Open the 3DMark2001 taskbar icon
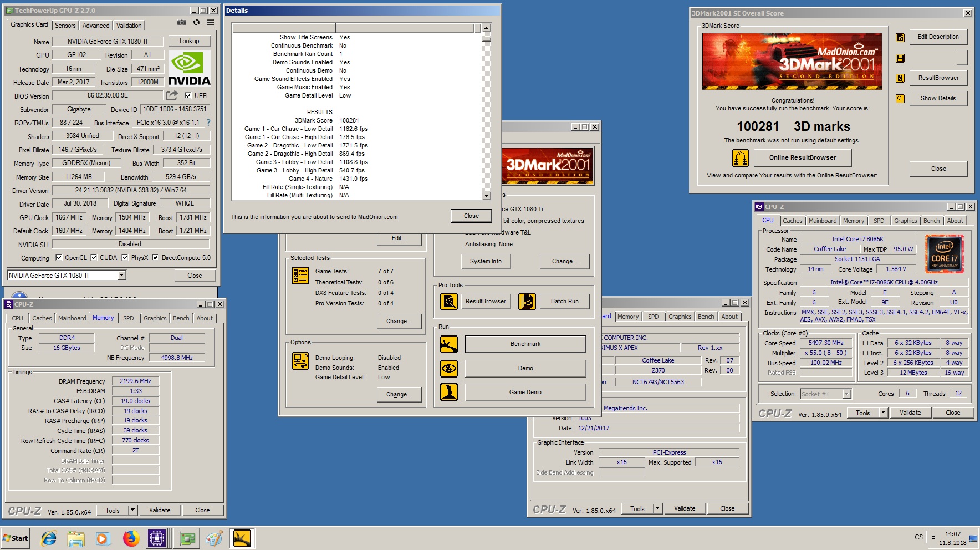Screen dimensions: 980x550 coord(242,538)
